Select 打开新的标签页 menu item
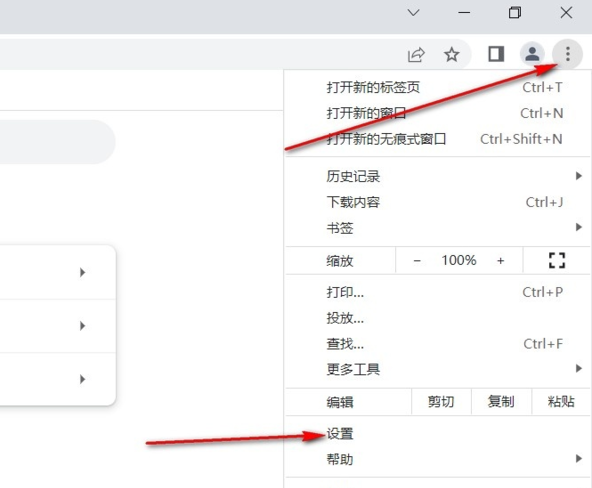The width and height of the screenshot is (592, 488). click(x=438, y=88)
